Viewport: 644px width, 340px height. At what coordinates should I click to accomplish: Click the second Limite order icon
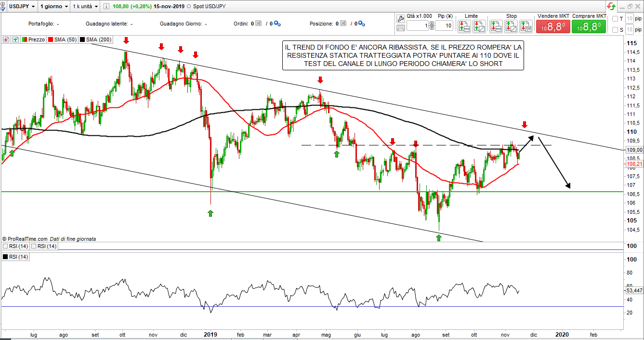[x=479, y=26]
